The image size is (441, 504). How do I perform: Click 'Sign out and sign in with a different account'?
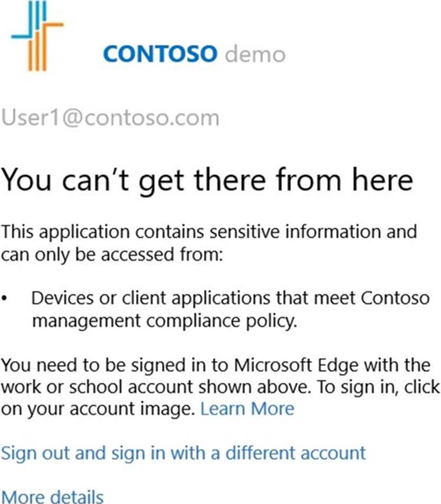[183, 453]
